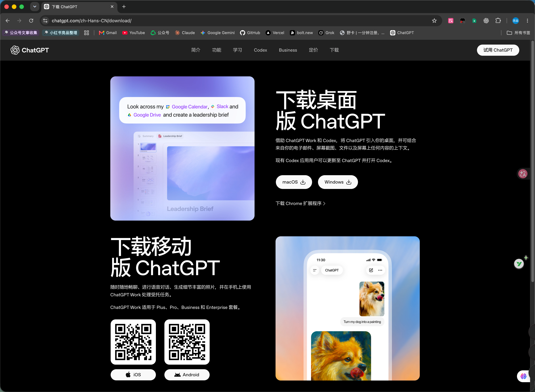
Task: Click the ChatGPT logo in the site header
Action: point(30,50)
